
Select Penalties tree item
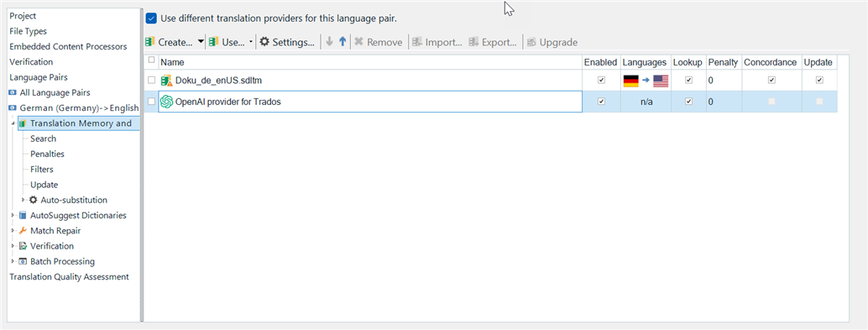pos(47,154)
